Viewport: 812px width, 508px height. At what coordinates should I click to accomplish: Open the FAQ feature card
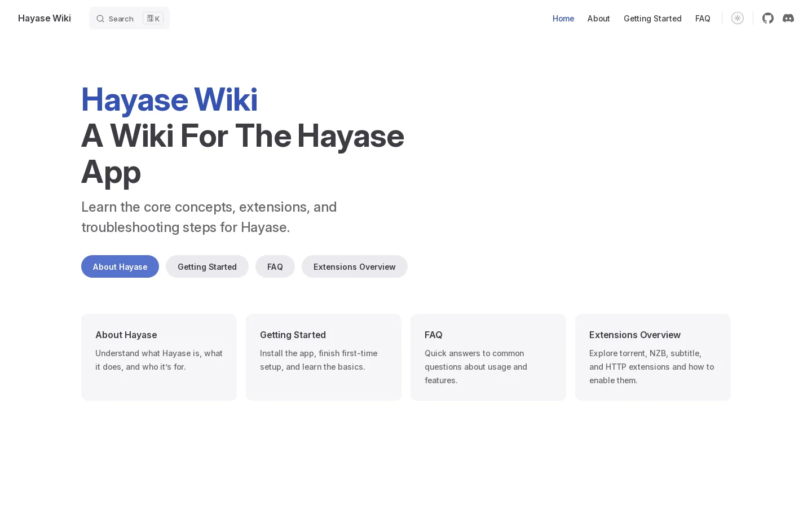pyautogui.click(x=488, y=357)
